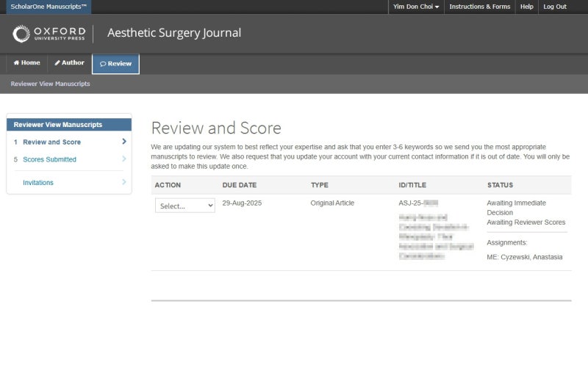Click the Review and Score page heading

pyautogui.click(x=216, y=128)
